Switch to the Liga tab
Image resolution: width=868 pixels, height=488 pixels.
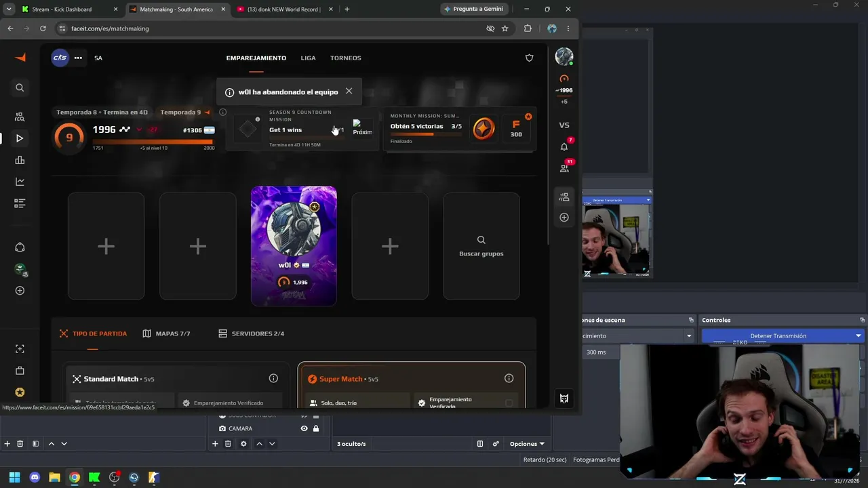pyautogui.click(x=309, y=58)
